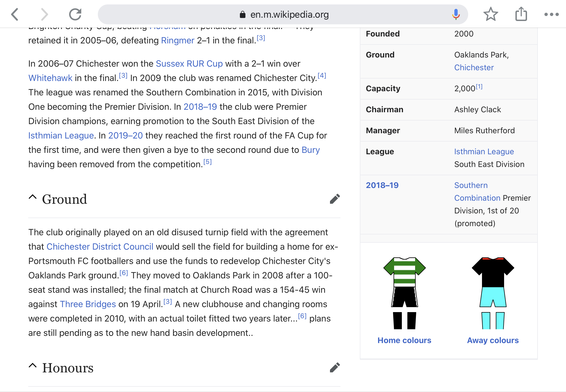
Task: Click the 'Miles Rutherford' manager value
Action: [x=484, y=130]
